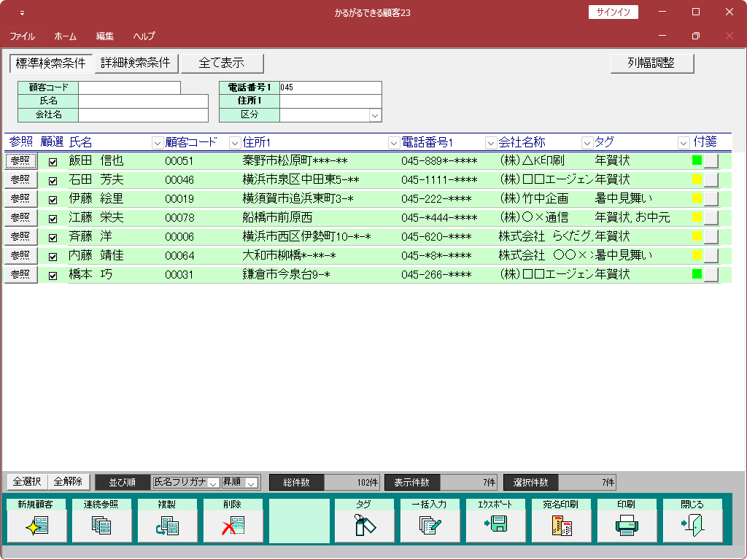Click 参照 button for 内藤 靖佳
Screen dimensions: 747x560
coord(21,255)
